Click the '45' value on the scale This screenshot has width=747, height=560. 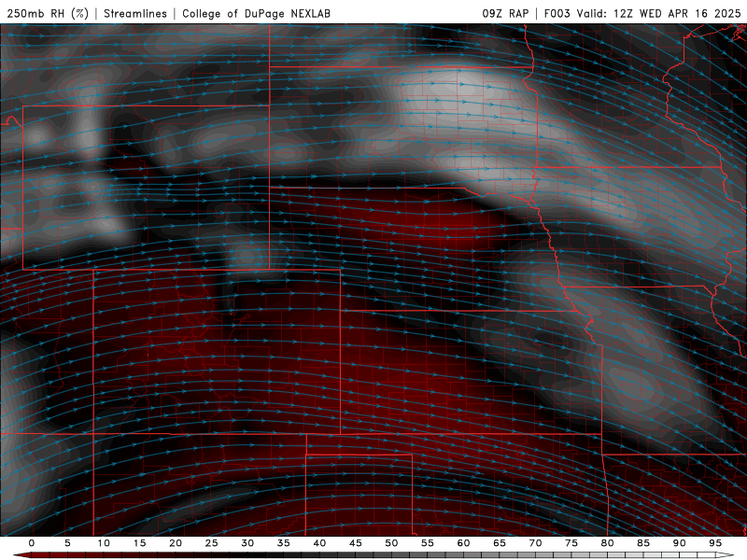click(356, 543)
